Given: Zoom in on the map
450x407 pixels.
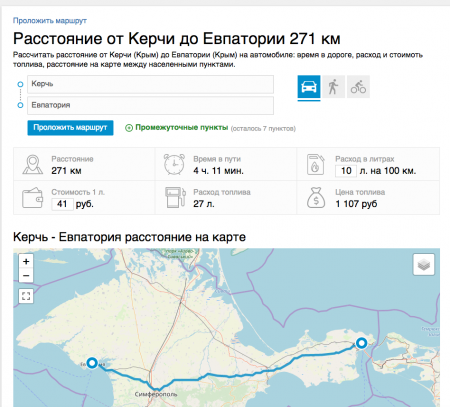Looking at the screenshot, I should click(26, 261).
